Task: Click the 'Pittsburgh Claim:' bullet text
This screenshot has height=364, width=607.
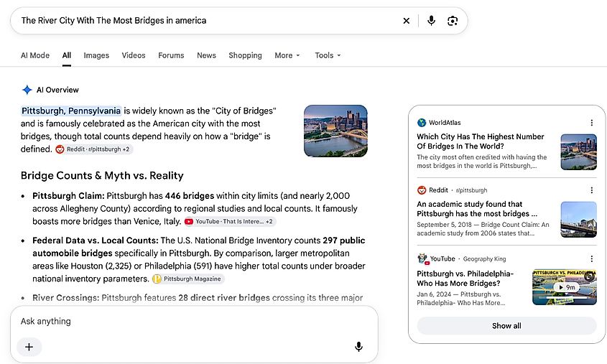Action: (68, 196)
